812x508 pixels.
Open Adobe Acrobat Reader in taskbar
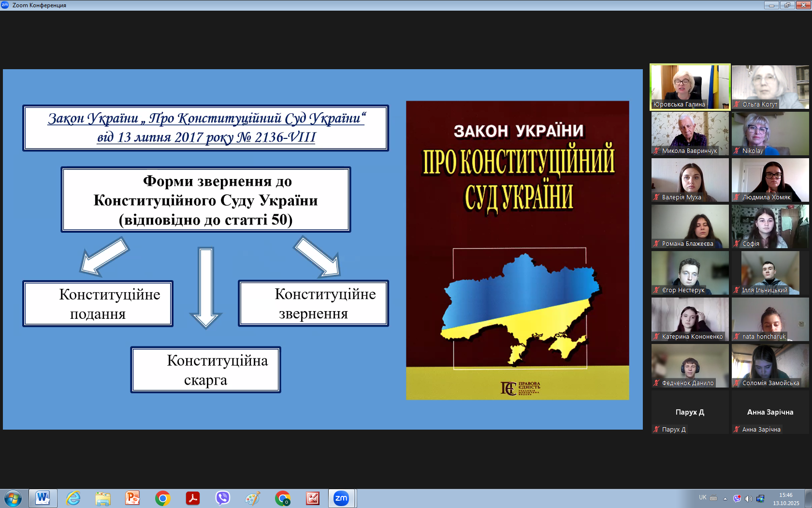tap(193, 498)
